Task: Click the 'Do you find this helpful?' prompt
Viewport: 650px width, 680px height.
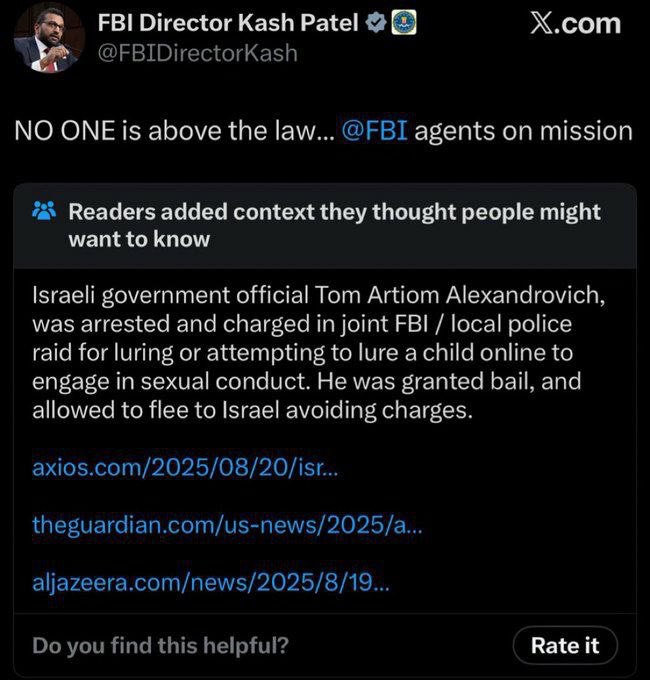Action: click(160, 645)
